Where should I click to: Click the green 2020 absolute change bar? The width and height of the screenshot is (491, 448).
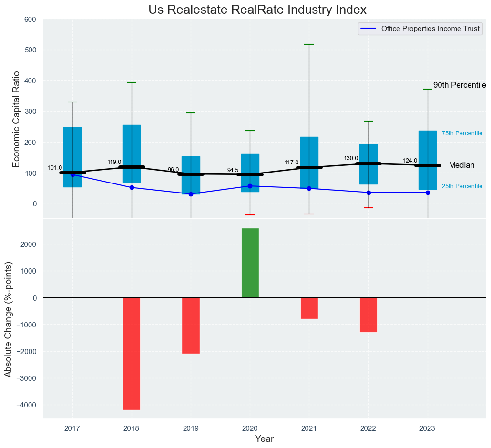point(250,263)
